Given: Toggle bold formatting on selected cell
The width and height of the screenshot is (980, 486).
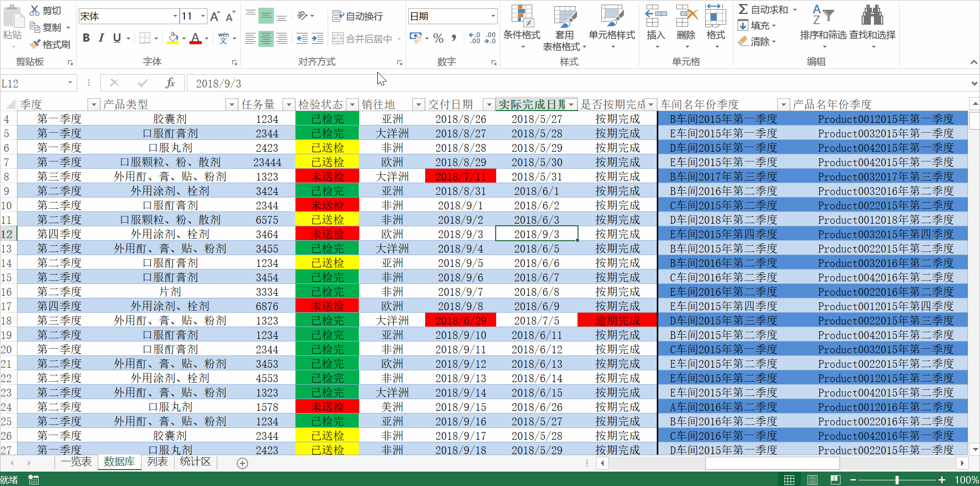Looking at the screenshot, I should (x=86, y=38).
